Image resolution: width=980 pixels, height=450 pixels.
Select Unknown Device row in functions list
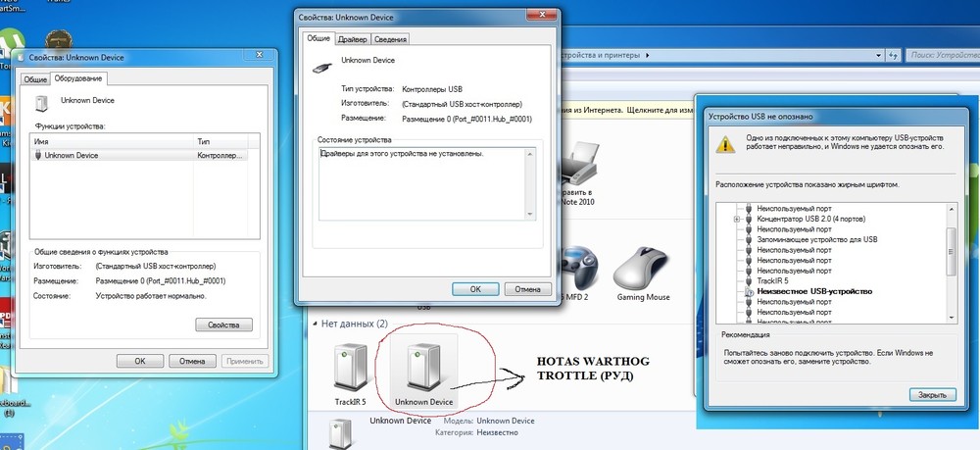tap(139, 156)
